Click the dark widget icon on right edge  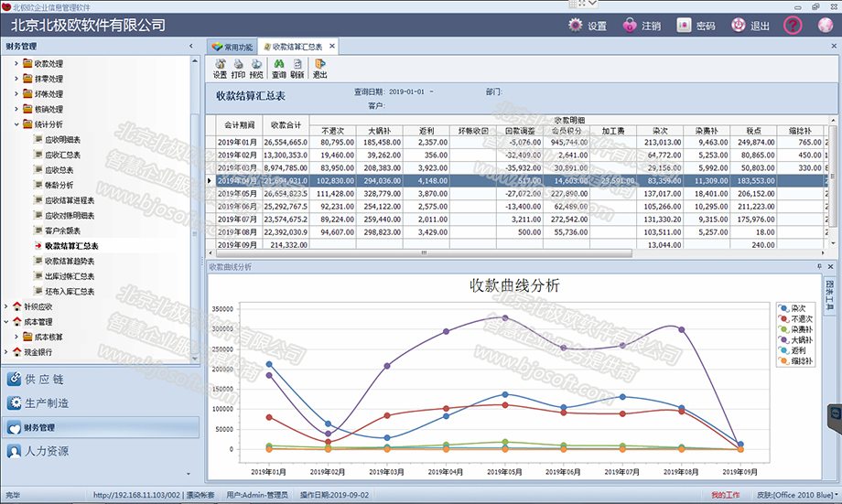click(x=835, y=413)
